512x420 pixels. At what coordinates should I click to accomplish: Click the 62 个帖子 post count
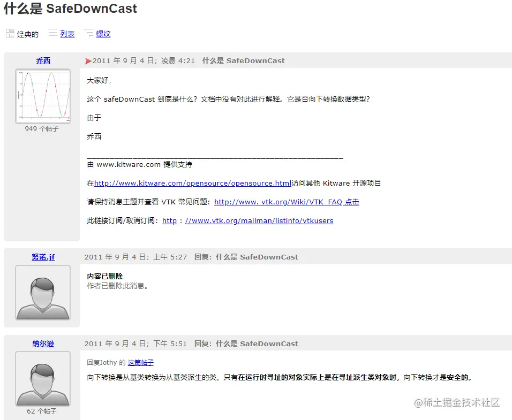[x=41, y=411]
